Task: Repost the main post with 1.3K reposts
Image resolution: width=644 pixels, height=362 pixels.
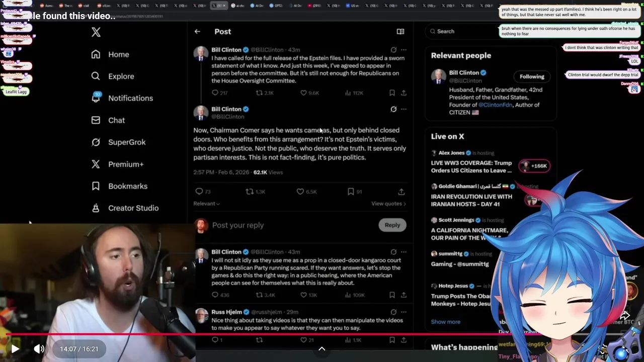Action: tap(255, 192)
